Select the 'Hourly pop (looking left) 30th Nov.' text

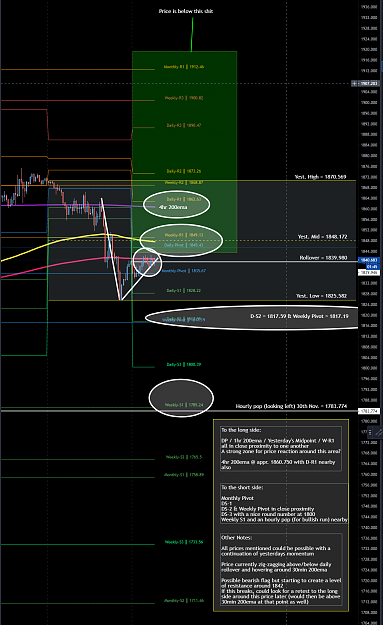291,406
